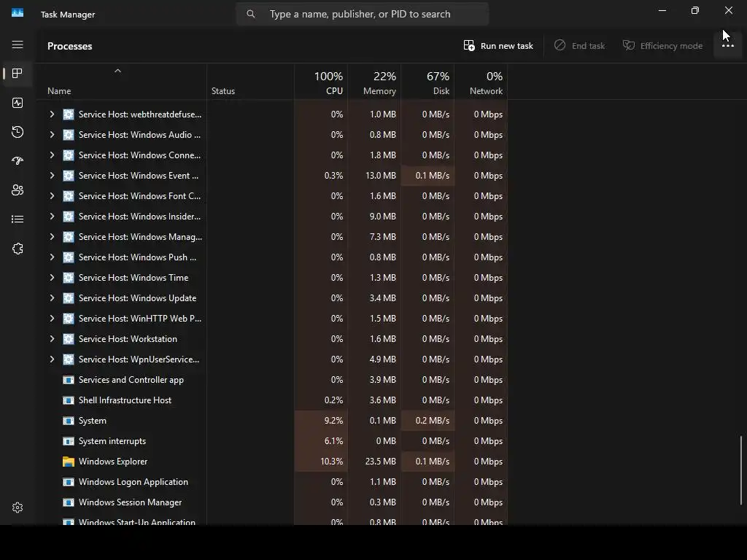This screenshot has height=560, width=747.
Task: Open the Performance page sidebar icon
Action: pos(18,103)
